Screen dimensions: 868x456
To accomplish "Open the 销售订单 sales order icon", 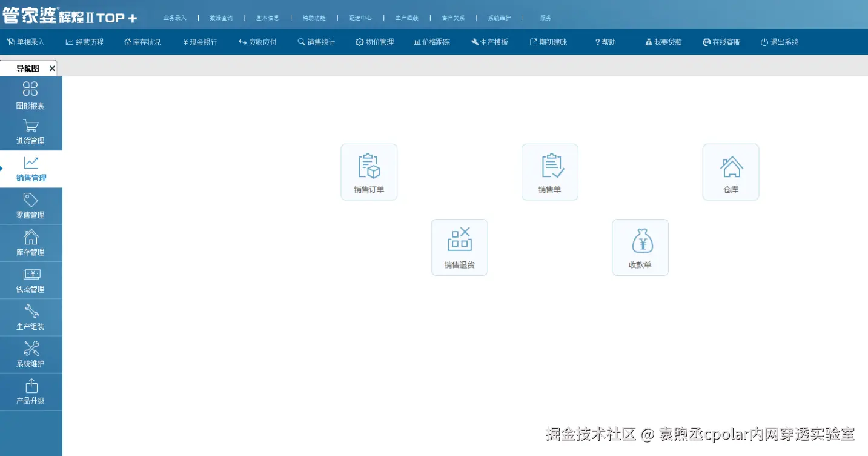I will [x=369, y=172].
